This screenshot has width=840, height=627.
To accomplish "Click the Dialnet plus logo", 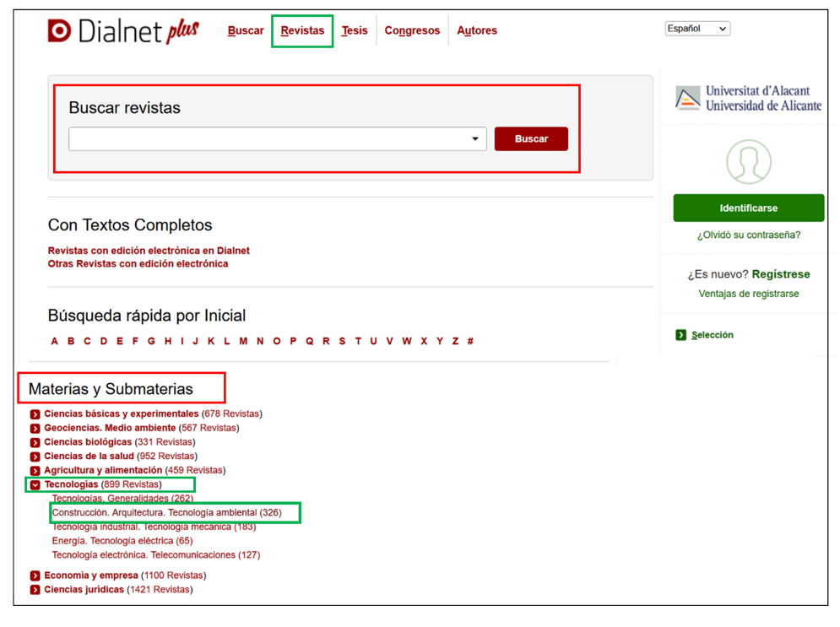I will pyautogui.click(x=123, y=31).
